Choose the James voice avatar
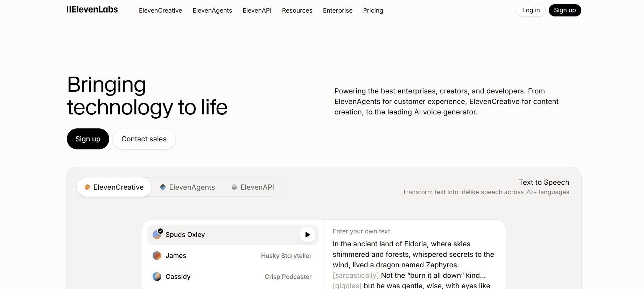This screenshot has width=644, height=289. tap(157, 256)
